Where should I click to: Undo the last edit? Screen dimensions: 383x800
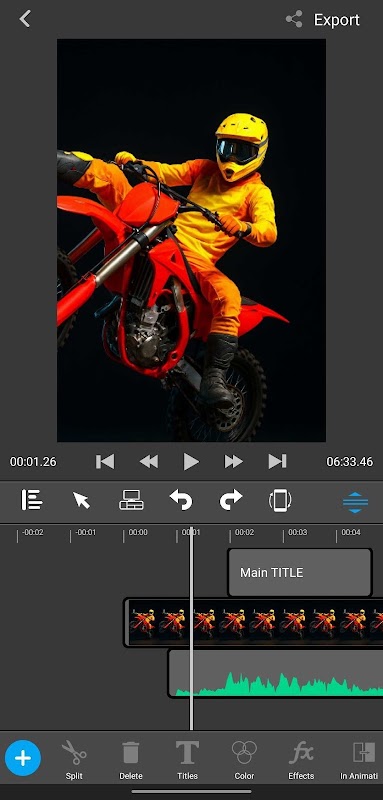coord(181,500)
